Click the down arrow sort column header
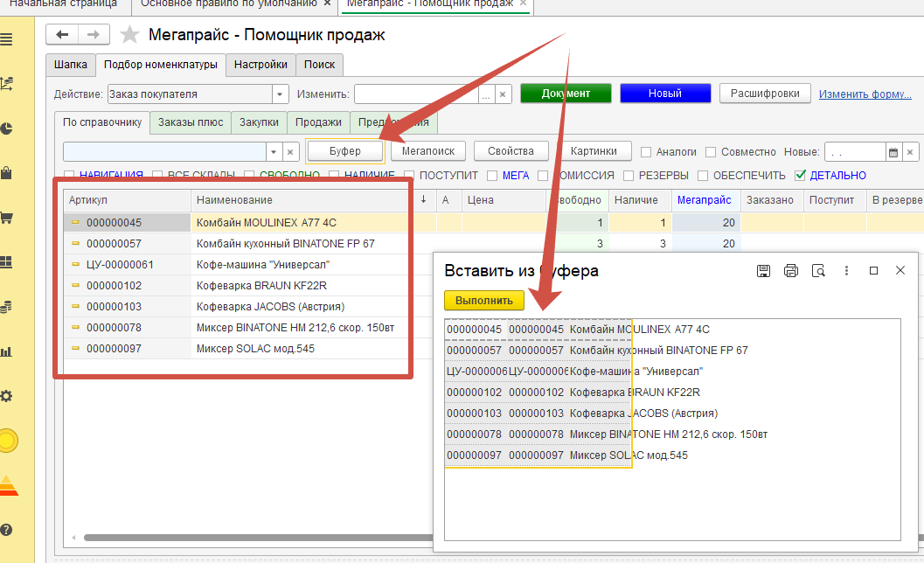This screenshot has width=924, height=563. (423, 200)
